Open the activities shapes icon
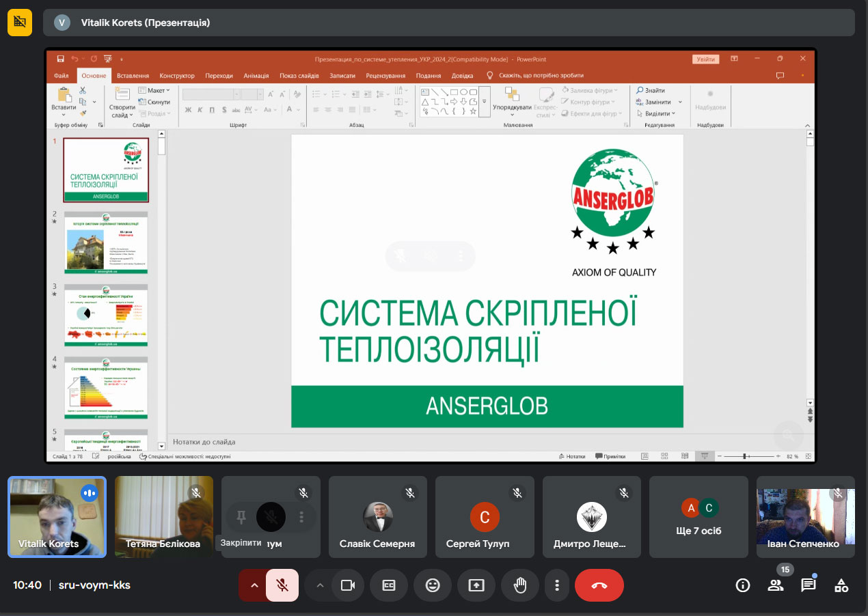This screenshot has width=868, height=616. click(841, 585)
